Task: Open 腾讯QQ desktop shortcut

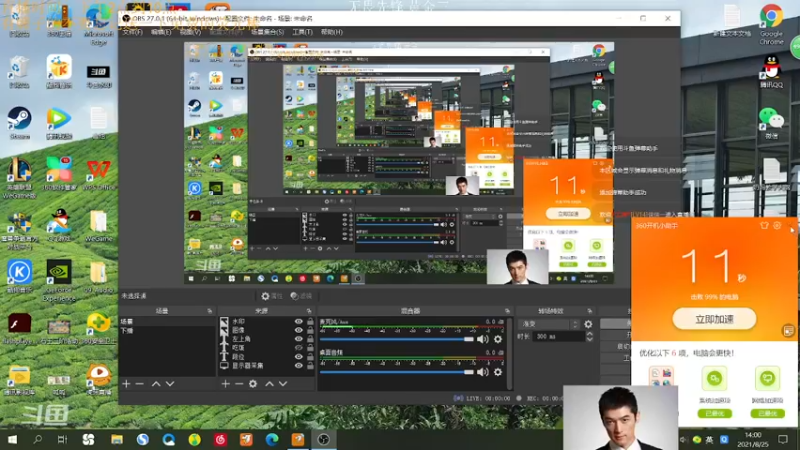Action: click(771, 71)
